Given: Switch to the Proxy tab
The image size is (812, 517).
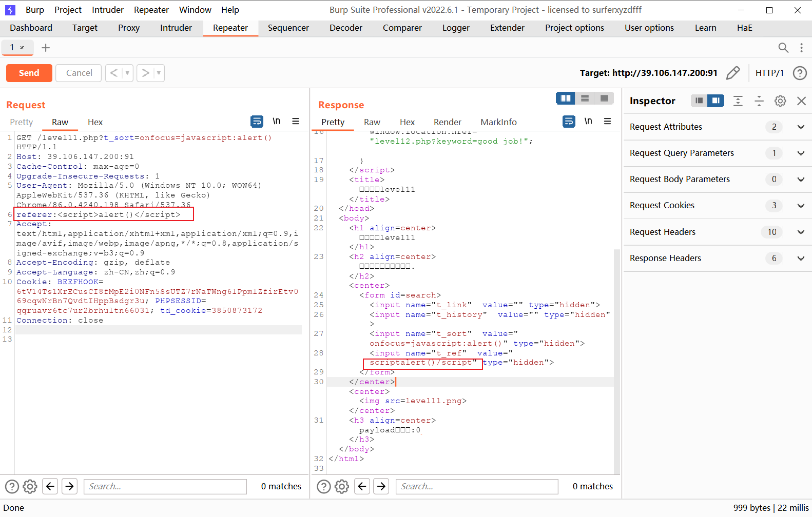Looking at the screenshot, I should click(x=129, y=28).
